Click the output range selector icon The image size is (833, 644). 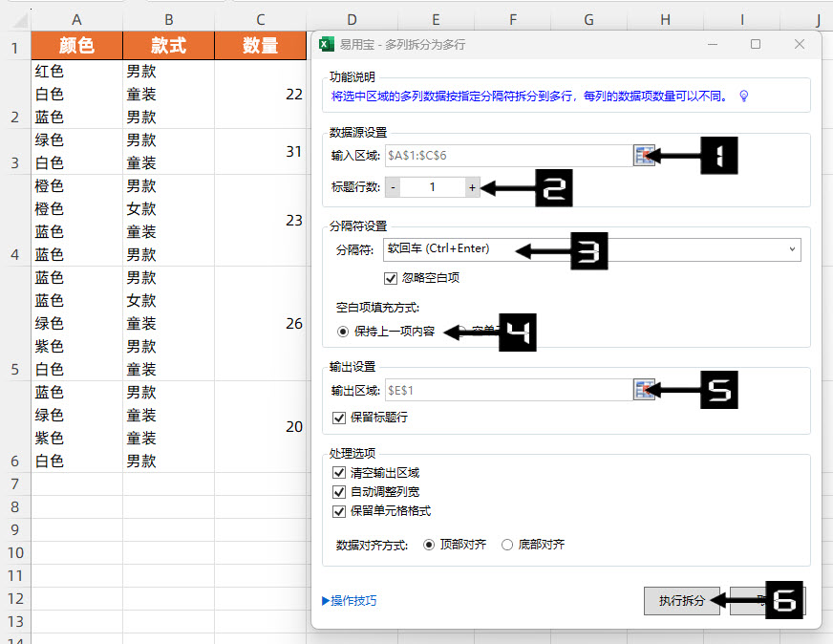643,390
